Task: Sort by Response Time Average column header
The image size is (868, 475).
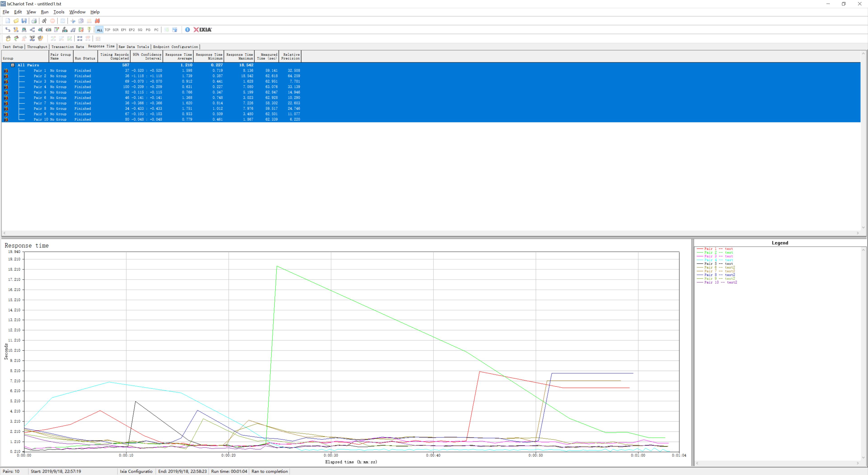Action: 178,56
